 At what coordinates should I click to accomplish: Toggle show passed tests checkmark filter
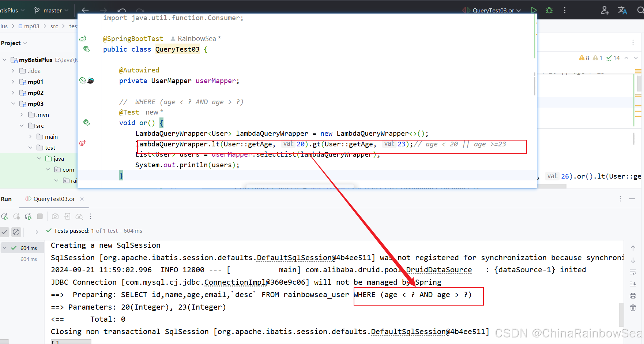4,232
